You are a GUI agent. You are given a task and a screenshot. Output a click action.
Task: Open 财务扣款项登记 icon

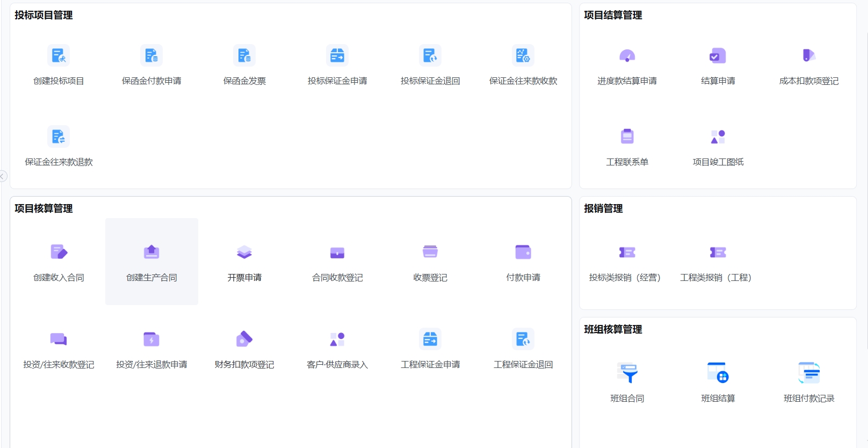tap(244, 339)
